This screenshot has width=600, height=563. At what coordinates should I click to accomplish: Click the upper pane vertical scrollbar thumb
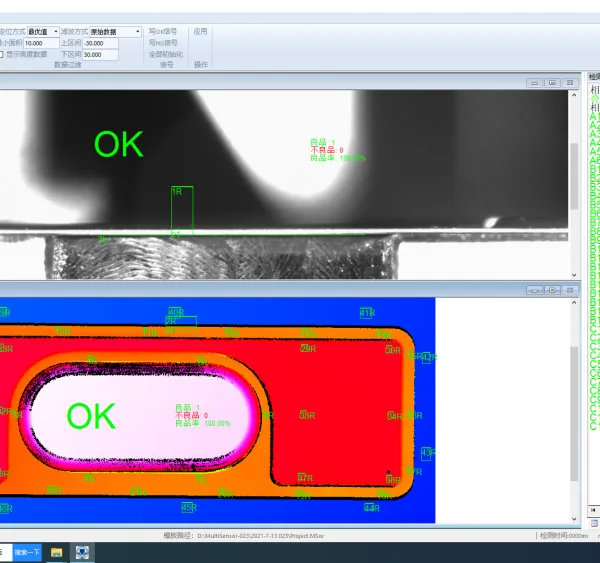tap(574, 176)
